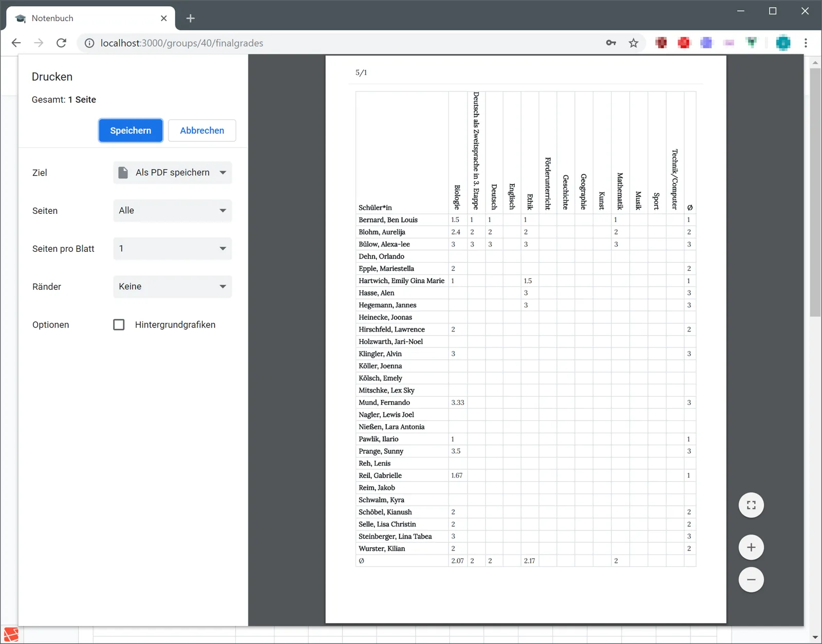Screen dimensions: 822x644
Task: Bookmark this page with the star icon
Action: (x=633, y=43)
